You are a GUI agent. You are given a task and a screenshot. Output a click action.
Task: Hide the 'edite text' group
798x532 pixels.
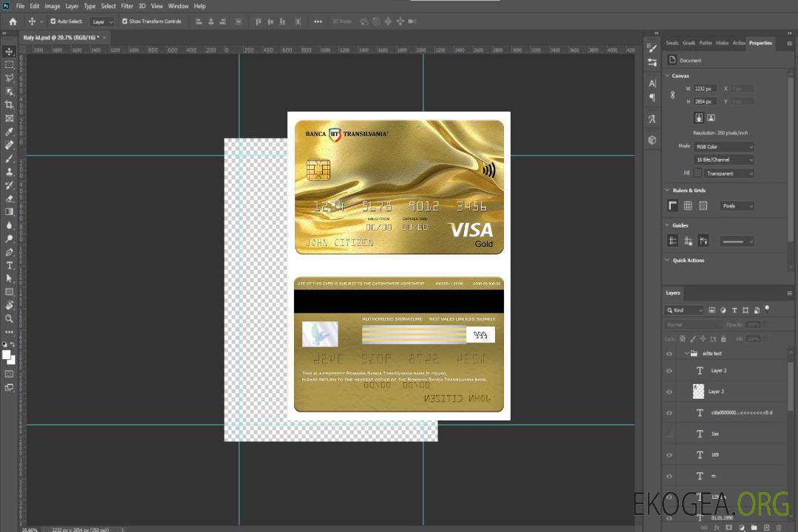(669, 354)
